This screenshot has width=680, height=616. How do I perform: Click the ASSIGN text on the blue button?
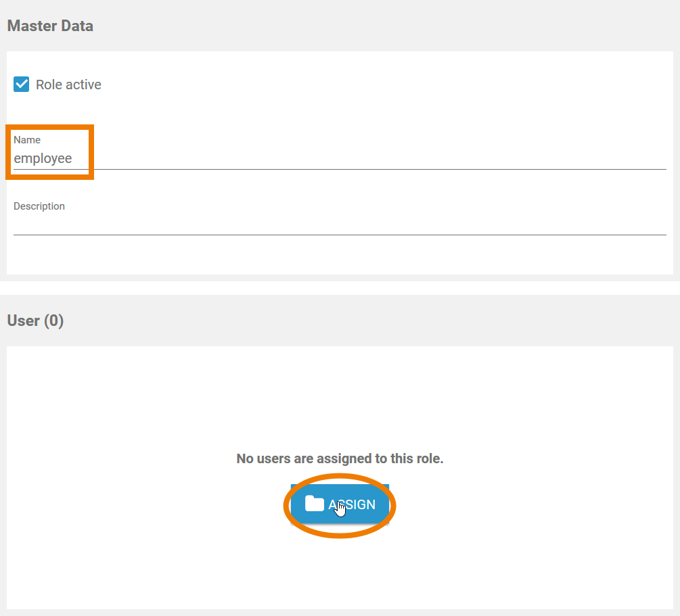tap(353, 504)
